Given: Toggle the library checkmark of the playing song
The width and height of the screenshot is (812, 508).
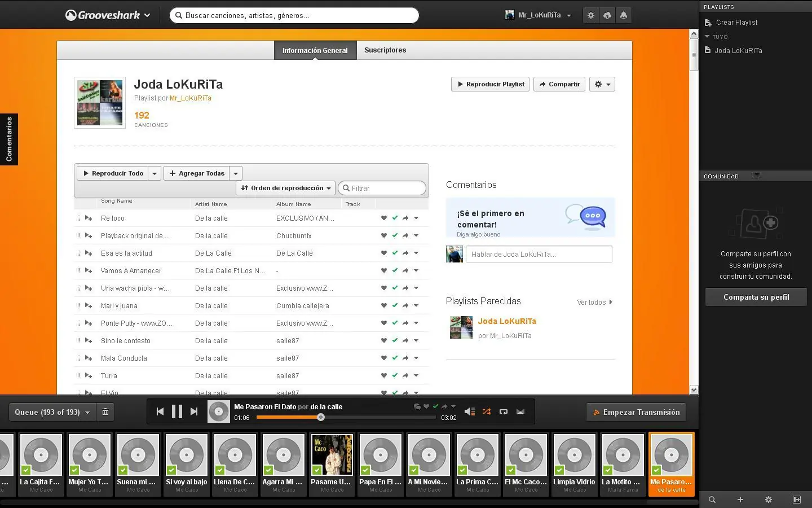Looking at the screenshot, I should click(435, 406).
